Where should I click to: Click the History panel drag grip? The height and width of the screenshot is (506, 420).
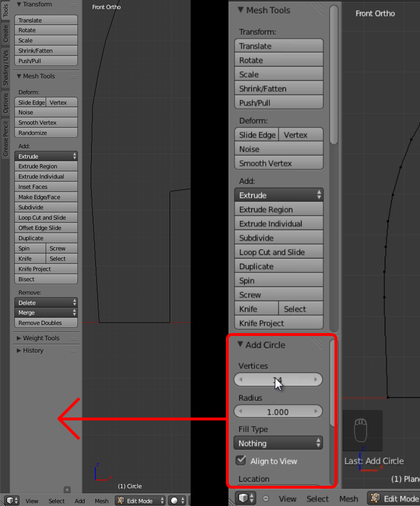[x=74, y=351]
